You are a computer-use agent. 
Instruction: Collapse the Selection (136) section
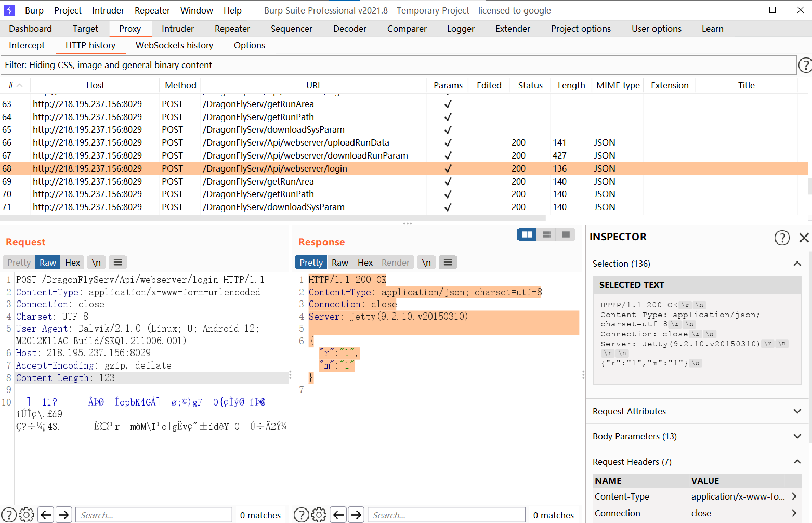point(797,264)
